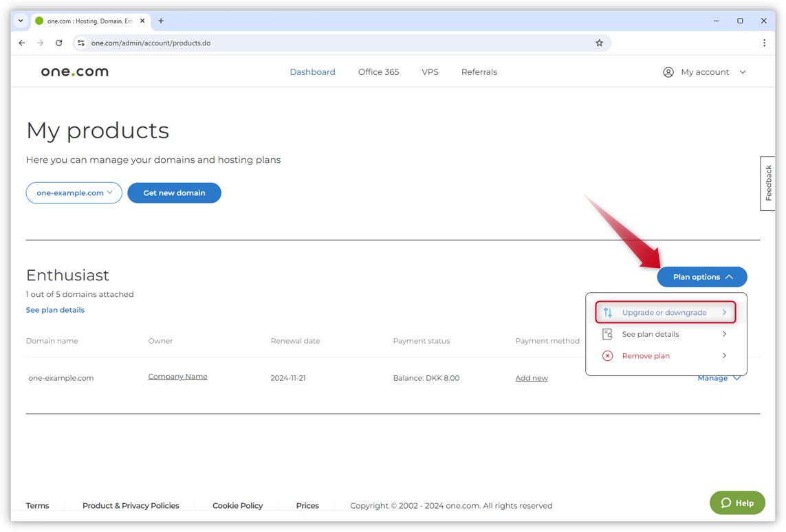Expand the Manage dropdown for one-example.com
The image size is (786, 532).
[719, 378]
